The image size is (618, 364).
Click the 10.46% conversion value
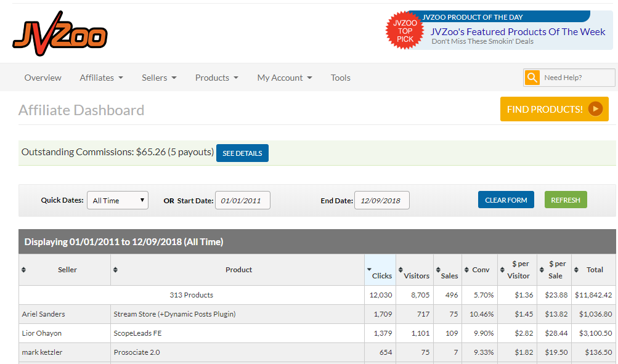coord(482,314)
